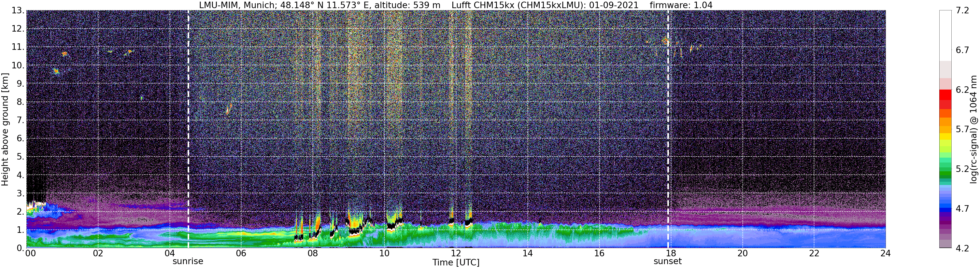Pick the yellow segment of the colorbar
Image resolution: width=980 pixels, height=269 pixels.
tap(945, 136)
